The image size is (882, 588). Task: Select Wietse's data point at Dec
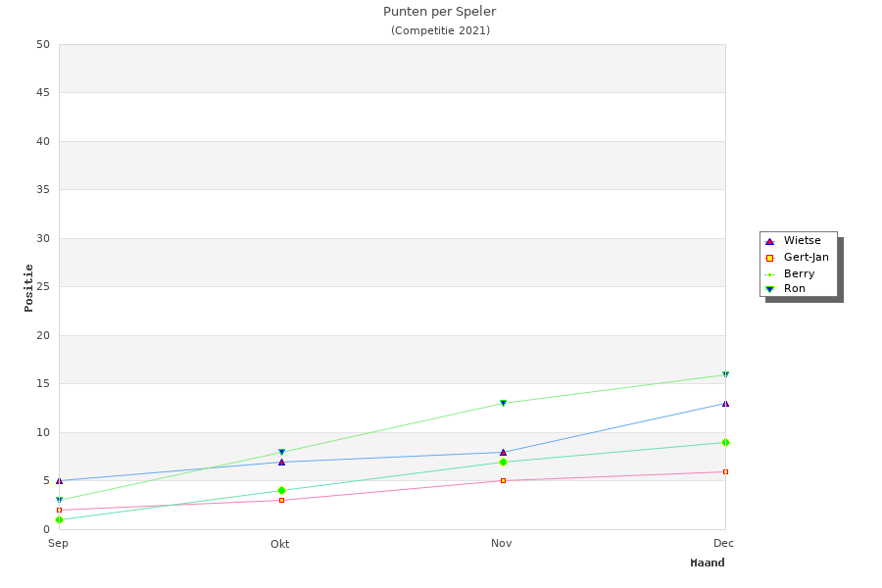click(725, 403)
